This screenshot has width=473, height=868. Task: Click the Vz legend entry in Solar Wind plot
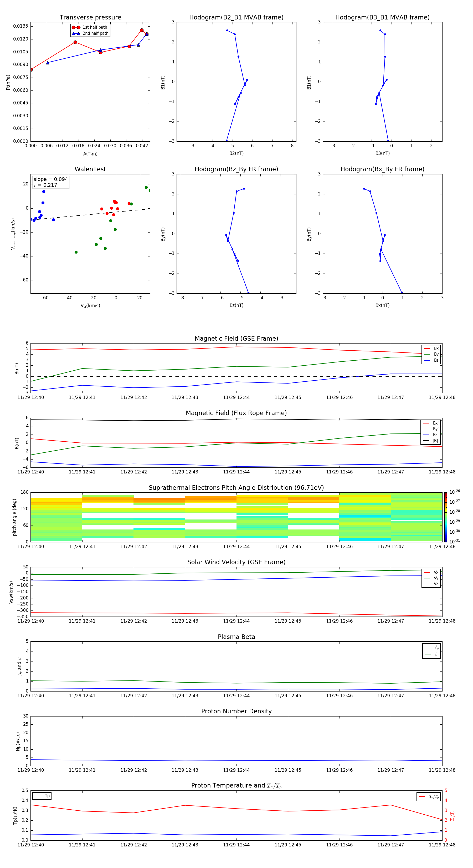coord(431,584)
